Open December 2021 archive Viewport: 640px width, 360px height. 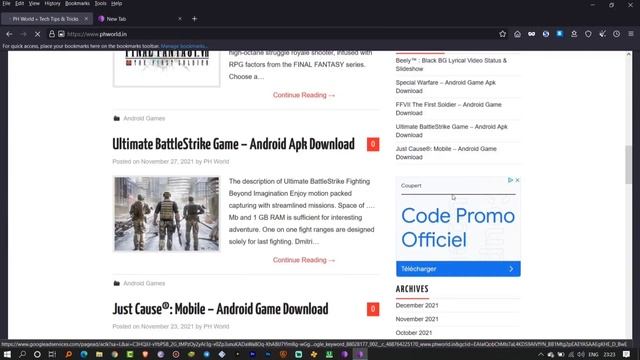[417, 305]
